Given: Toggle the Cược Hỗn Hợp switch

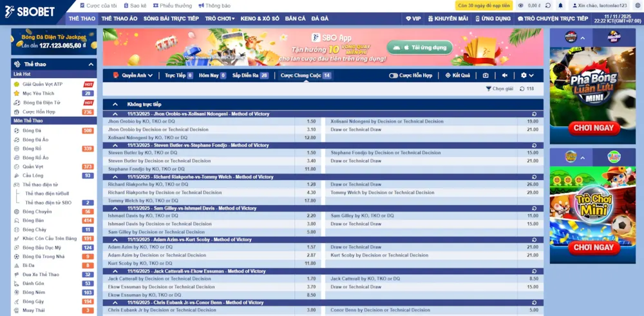Looking at the screenshot, I should click(x=393, y=75).
